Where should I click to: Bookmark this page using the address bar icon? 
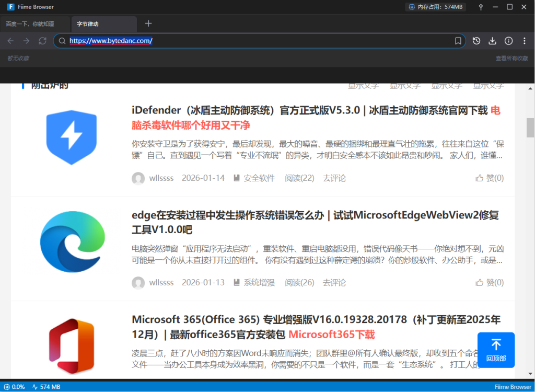click(458, 41)
